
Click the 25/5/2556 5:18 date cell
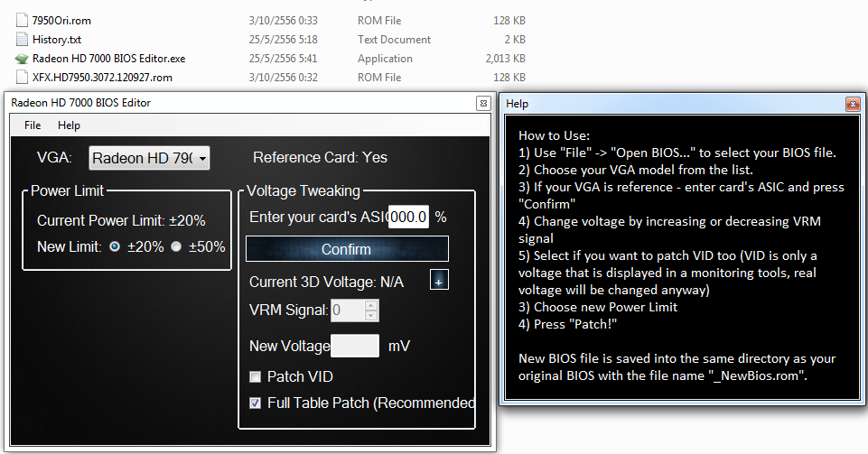[283, 39]
